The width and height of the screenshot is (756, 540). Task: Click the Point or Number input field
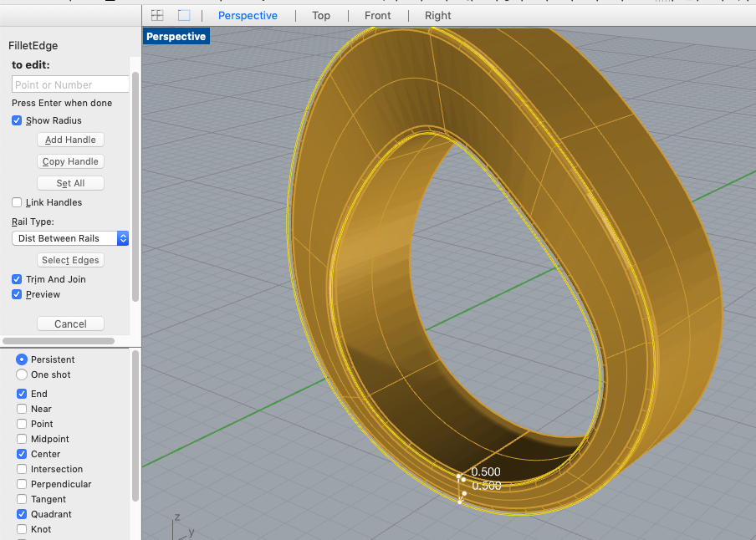point(70,84)
